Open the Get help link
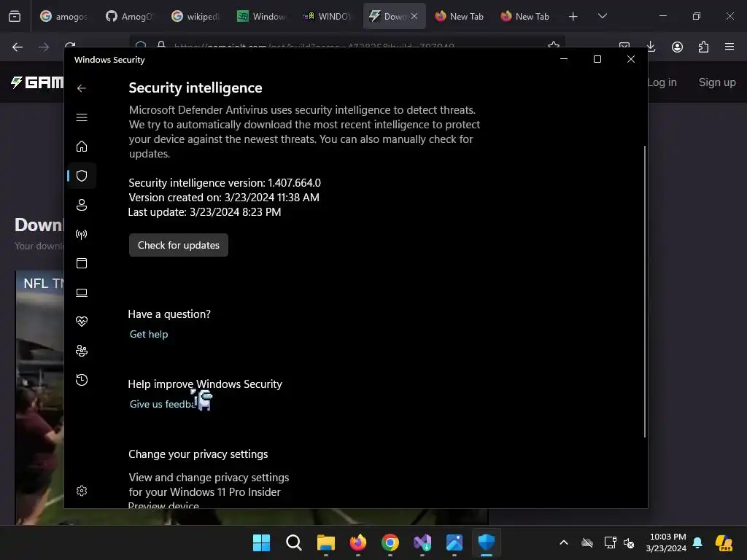 [x=149, y=334]
